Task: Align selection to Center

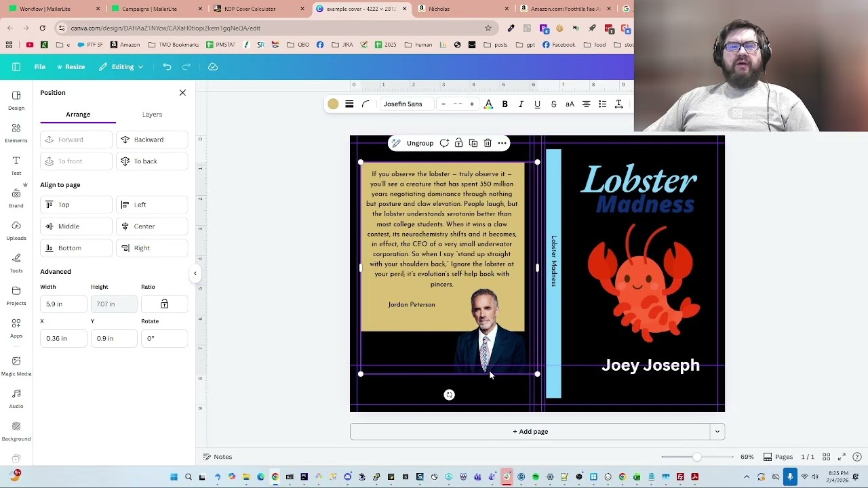Action: [152, 226]
